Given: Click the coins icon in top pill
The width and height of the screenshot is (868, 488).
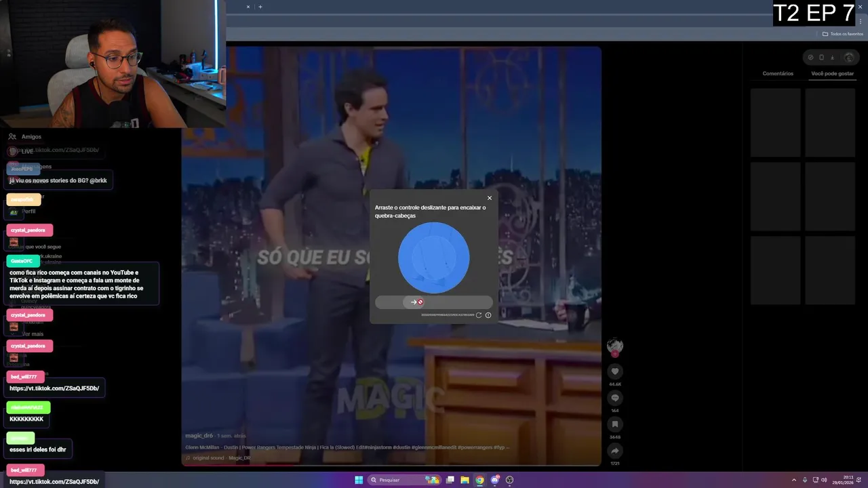Looking at the screenshot, I should click(810, 58).
